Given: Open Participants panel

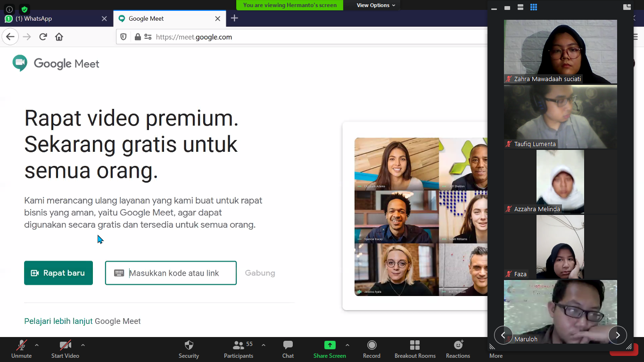Looking at the screenshot, I should click(x=239, y=349).
